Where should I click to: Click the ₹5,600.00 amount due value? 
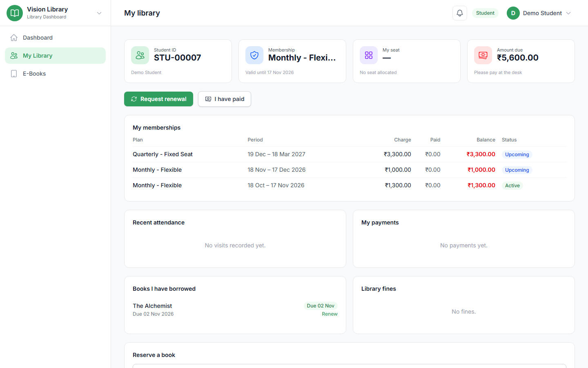point(518,58)
